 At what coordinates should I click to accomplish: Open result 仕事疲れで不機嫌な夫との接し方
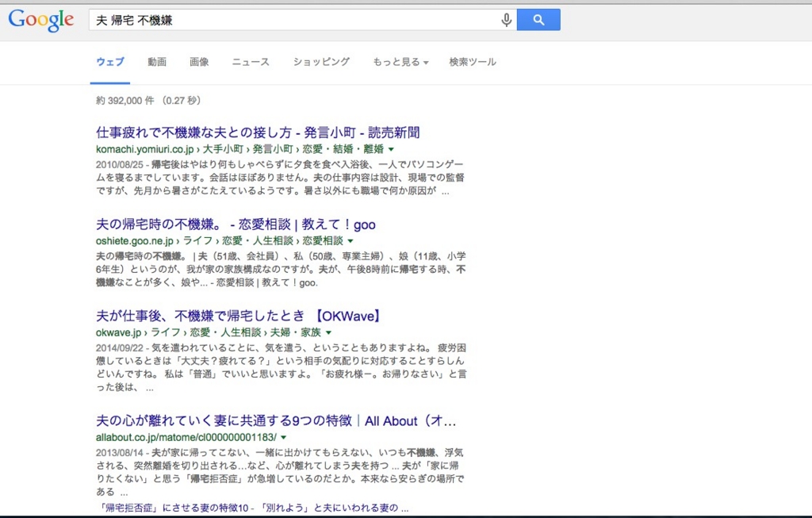coord(258,132)
